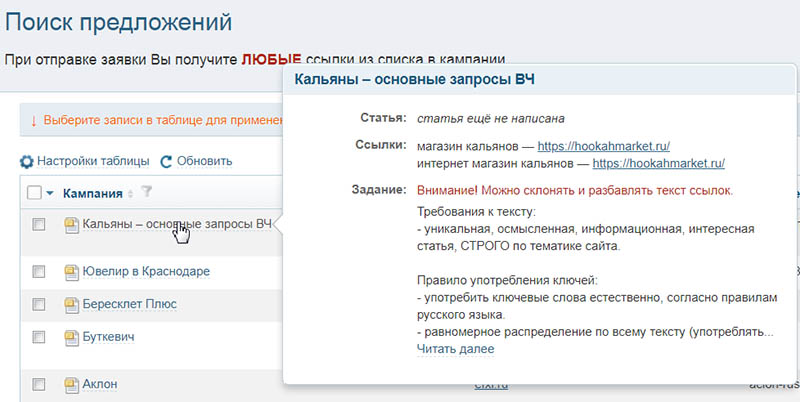Click the campaign icon next to Аклон
This screenshot has width=800, height=402.
coord(71,384)
